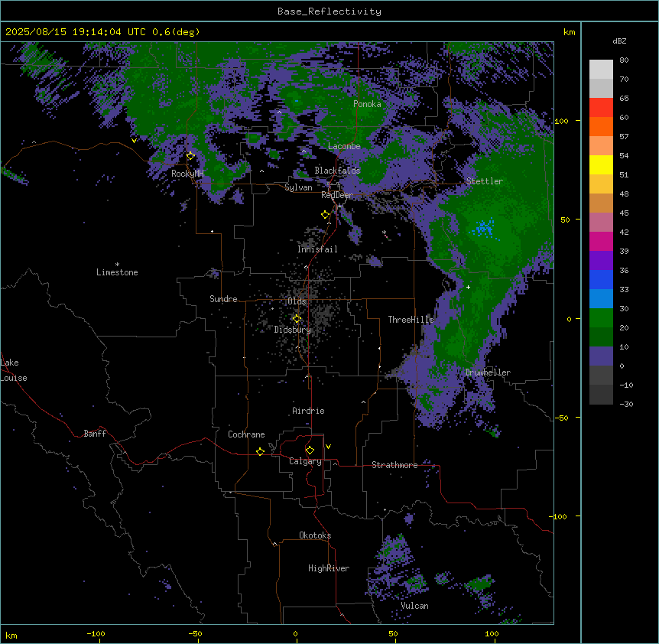This screenshot has height=644, width=659.
Task: Click the Sundre city label
Action: 223,299
